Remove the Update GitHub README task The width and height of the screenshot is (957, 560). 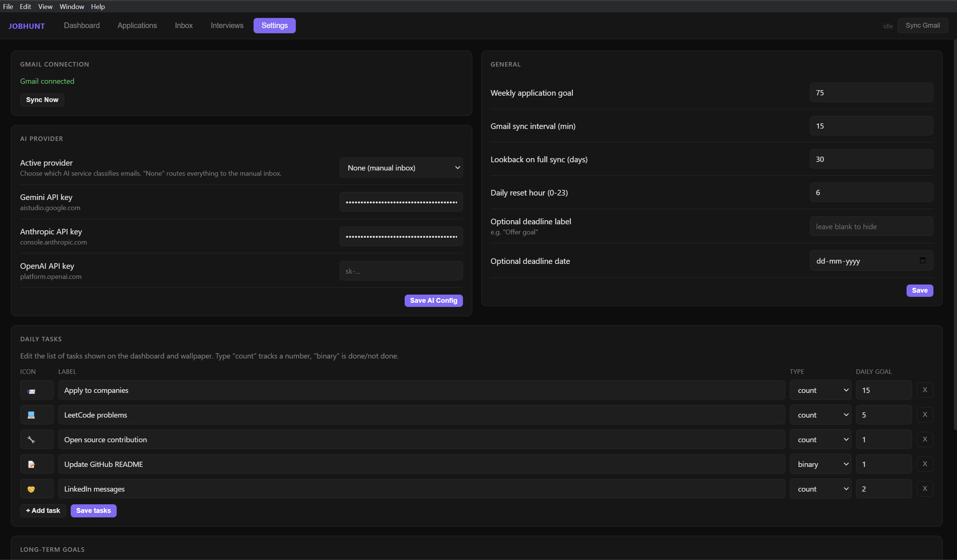click(925, 464)
